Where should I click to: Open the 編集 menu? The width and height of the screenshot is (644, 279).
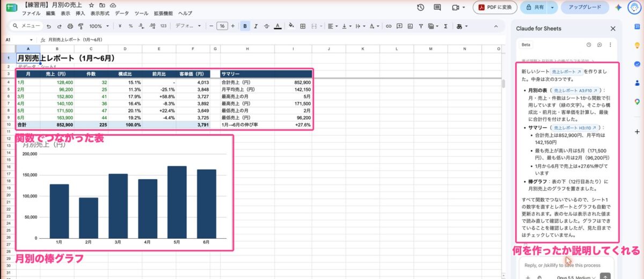click(50, 13)
